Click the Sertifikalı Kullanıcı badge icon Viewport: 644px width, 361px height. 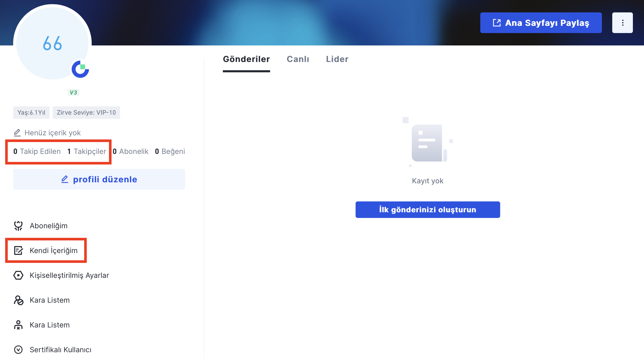[x=18, y=350]
